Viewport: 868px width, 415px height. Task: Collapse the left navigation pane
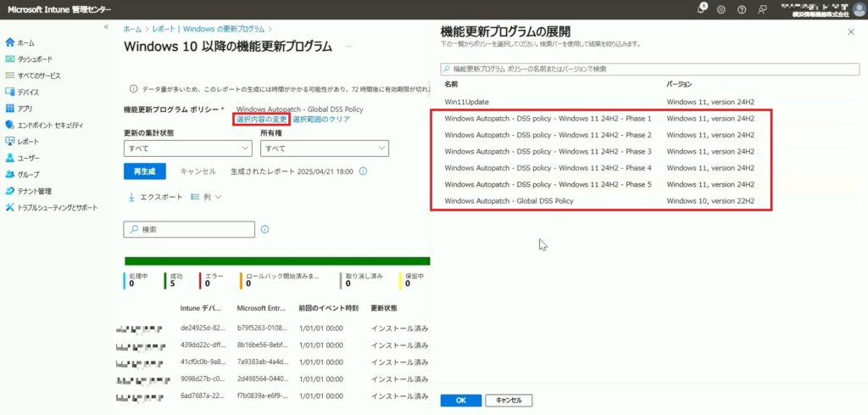(106, 27)
